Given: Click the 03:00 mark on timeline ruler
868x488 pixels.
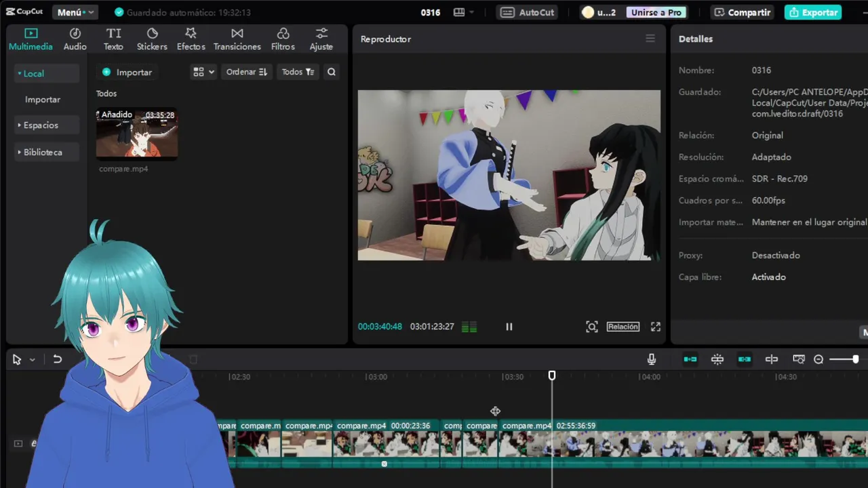Looking at the screenshot, I should pyautogui.click(x=376, y=377).
